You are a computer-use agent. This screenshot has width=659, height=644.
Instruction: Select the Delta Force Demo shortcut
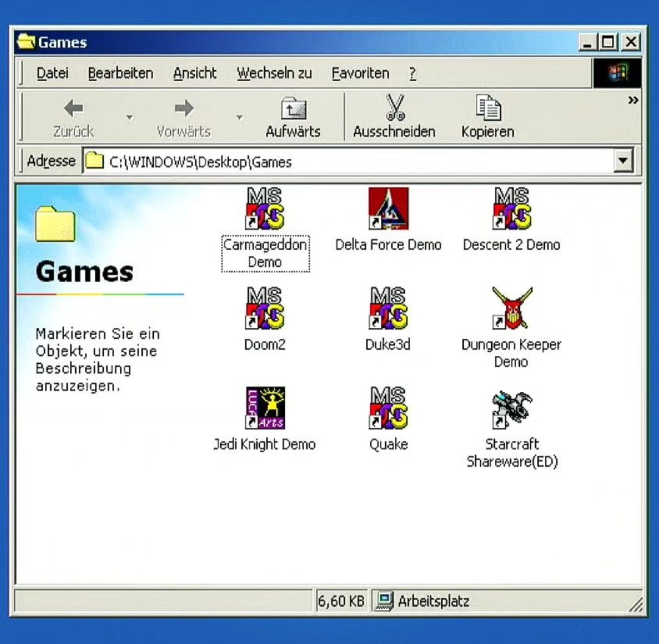click(x=388, y=209)
